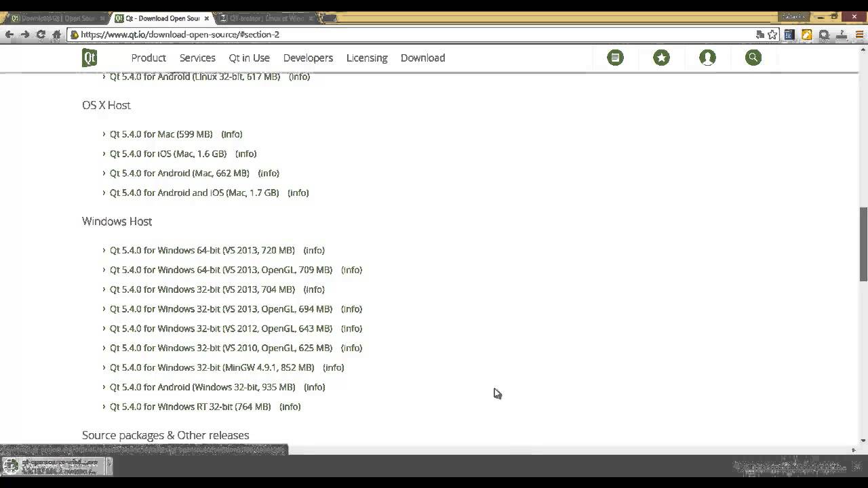Click the blue calculator extension icon
This screenshot has width=868, height=488.
coord(789,35)
